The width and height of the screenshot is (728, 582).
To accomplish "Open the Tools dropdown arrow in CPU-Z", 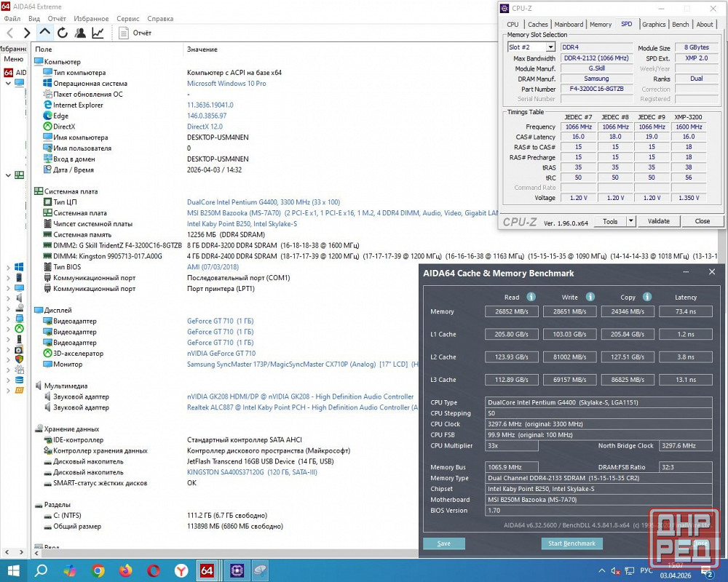I will click(630, 221).
